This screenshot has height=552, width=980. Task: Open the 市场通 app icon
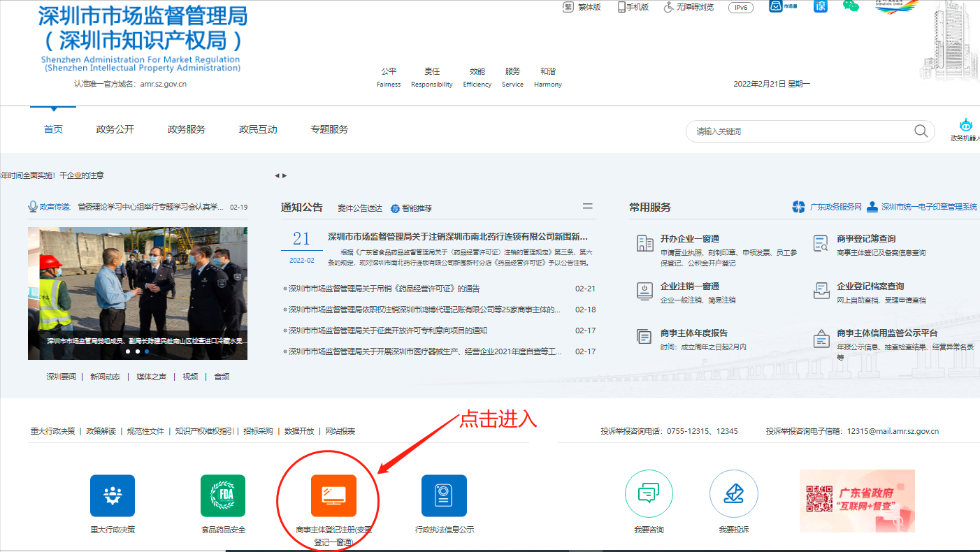784,6
